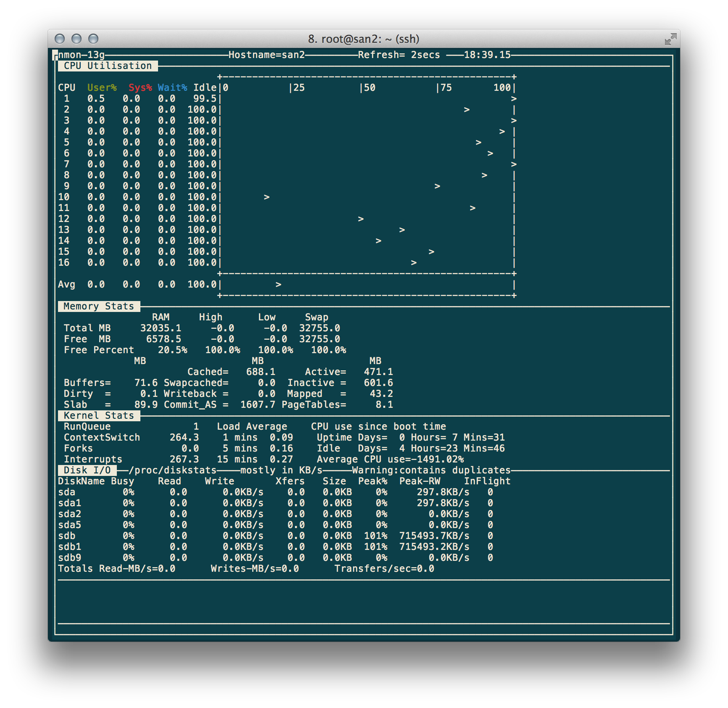Click the 'Avg' row label
Screen dimensions: 728x708
[66, 284]
